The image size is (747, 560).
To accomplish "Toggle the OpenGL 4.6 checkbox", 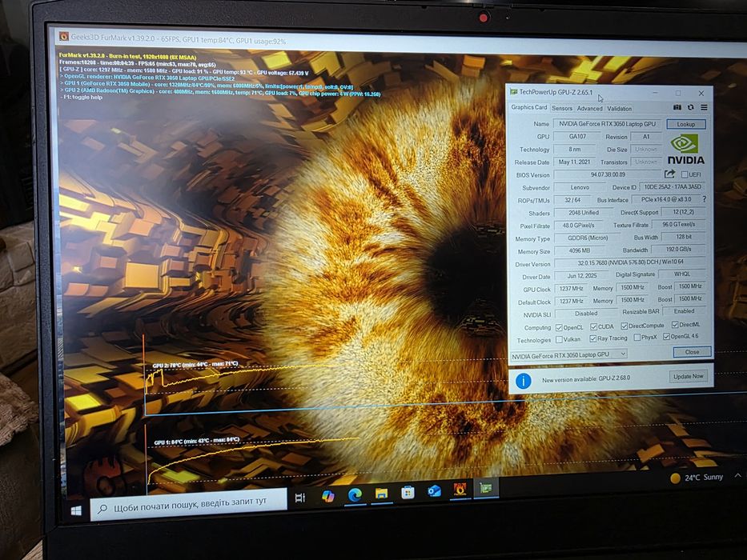I will tap(666, 336).
